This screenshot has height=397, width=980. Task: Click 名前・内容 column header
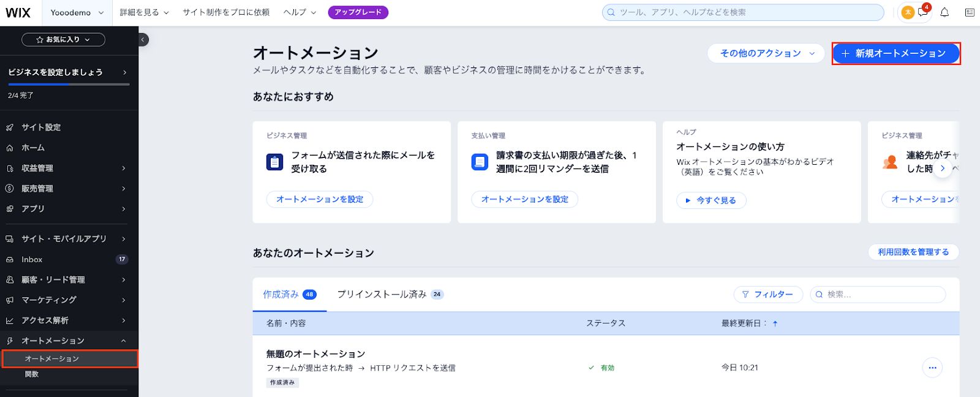[x=286, y=323]
